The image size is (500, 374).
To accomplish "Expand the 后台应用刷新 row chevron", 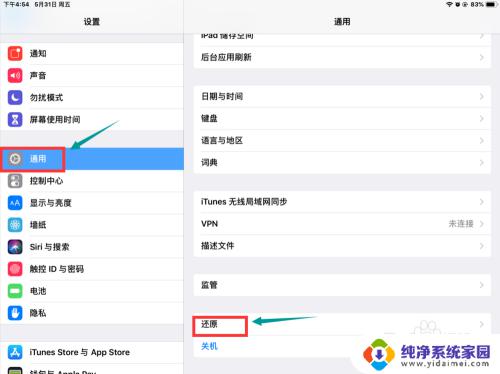I will click(x=482, y=57).
